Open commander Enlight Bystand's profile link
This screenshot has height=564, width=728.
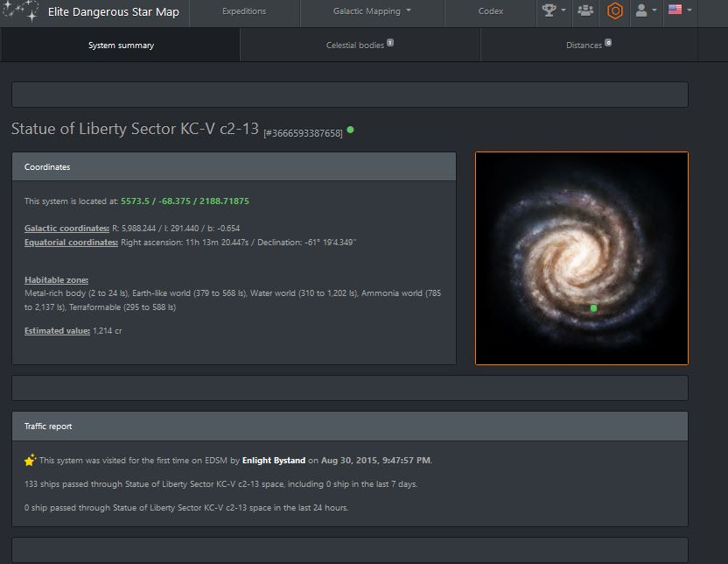coord(274,461)
